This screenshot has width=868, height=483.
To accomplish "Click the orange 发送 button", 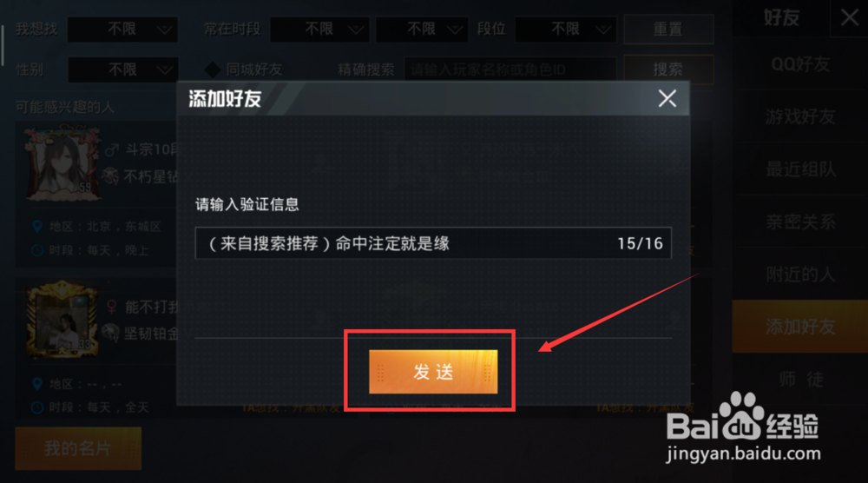I will click(433, 372).
